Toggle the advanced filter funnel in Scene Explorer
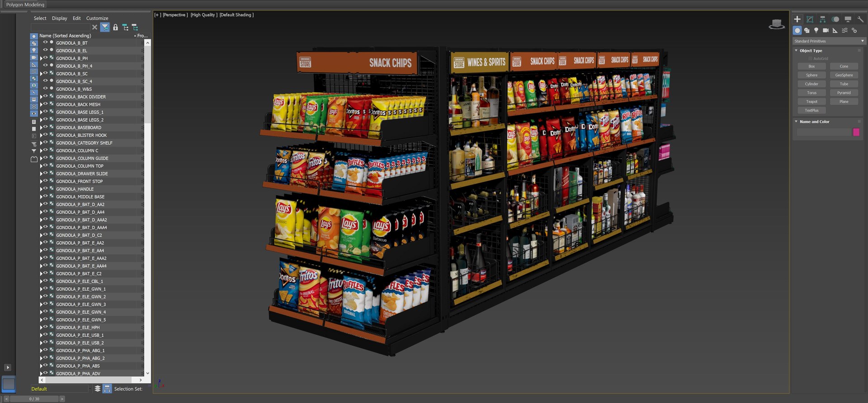The image size is (868, 403). point(105,28)
